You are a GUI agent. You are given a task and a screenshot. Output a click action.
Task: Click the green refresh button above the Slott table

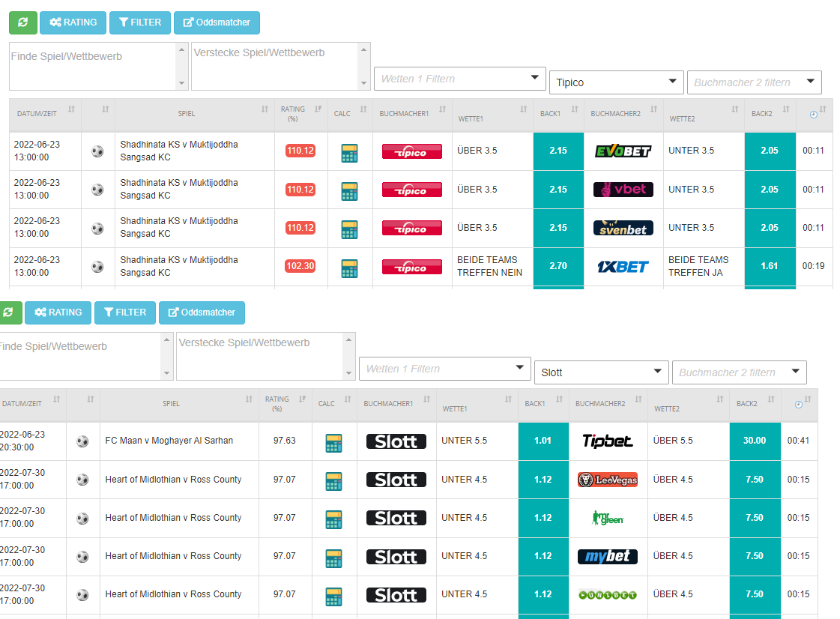(10, 312)
